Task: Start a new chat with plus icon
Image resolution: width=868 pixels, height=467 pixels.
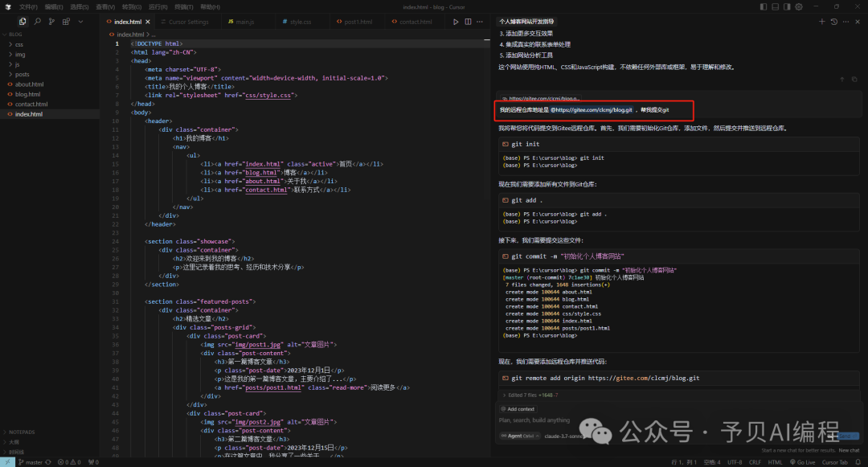Action: 822,22
